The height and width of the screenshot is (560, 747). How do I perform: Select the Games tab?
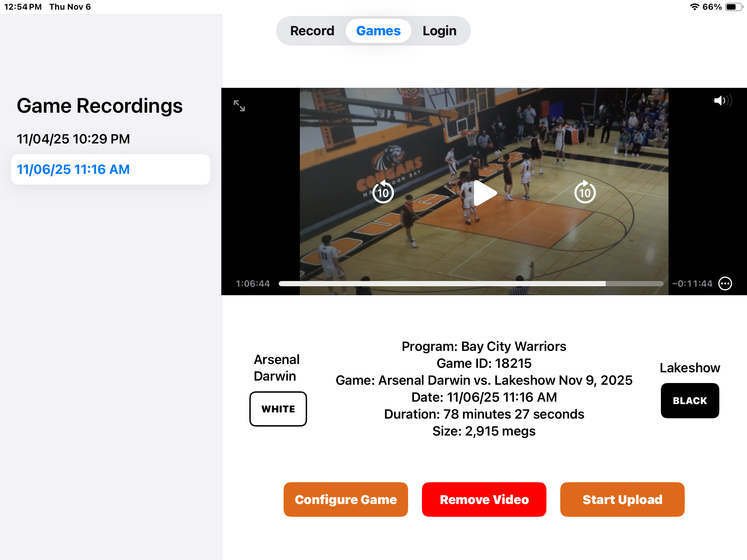pyautogui.click(x=378, y=31)
